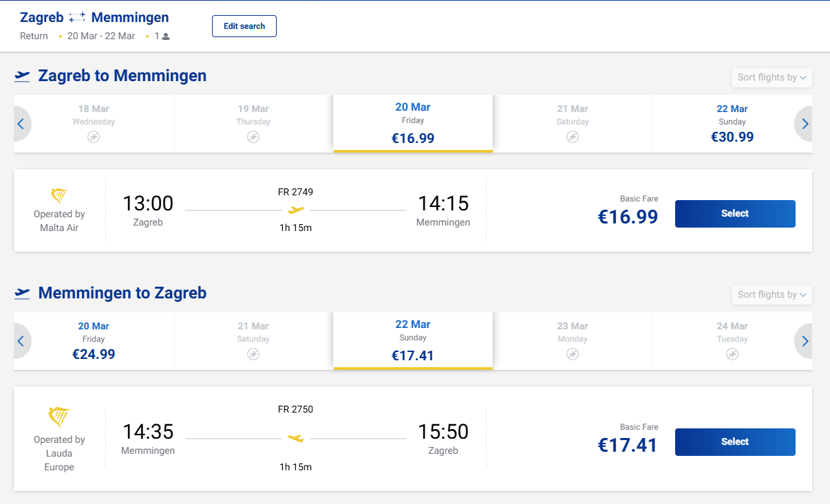Click previous dates arrow for Memmingen to Zagreb

pyautogui.click(x=21, y=342)
